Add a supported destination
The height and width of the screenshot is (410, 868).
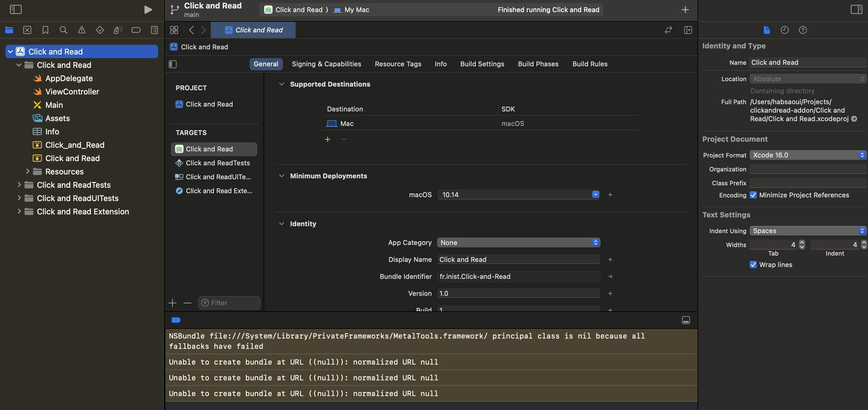point(327,139)
